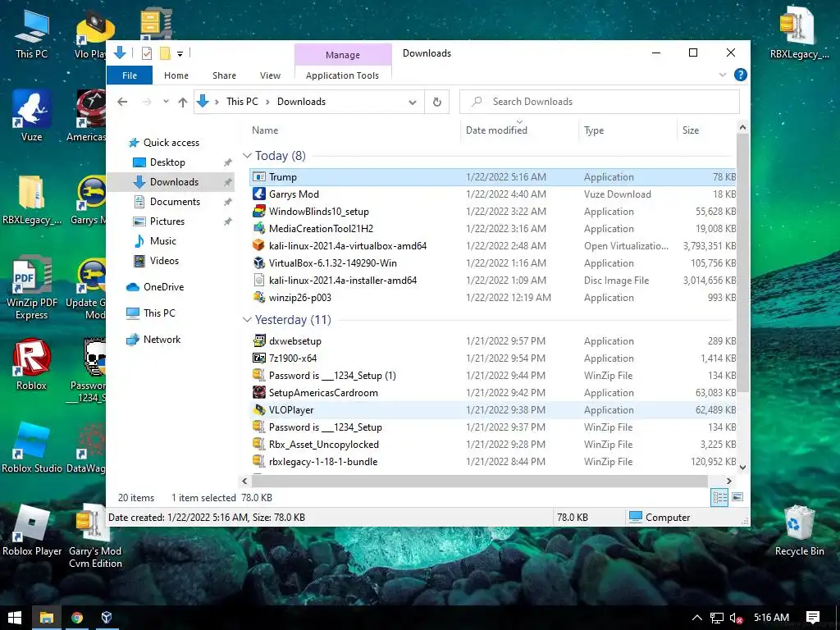Sort by the Type column header
Image resolution: width=840 pixels, height=630 pixels.
594,130
